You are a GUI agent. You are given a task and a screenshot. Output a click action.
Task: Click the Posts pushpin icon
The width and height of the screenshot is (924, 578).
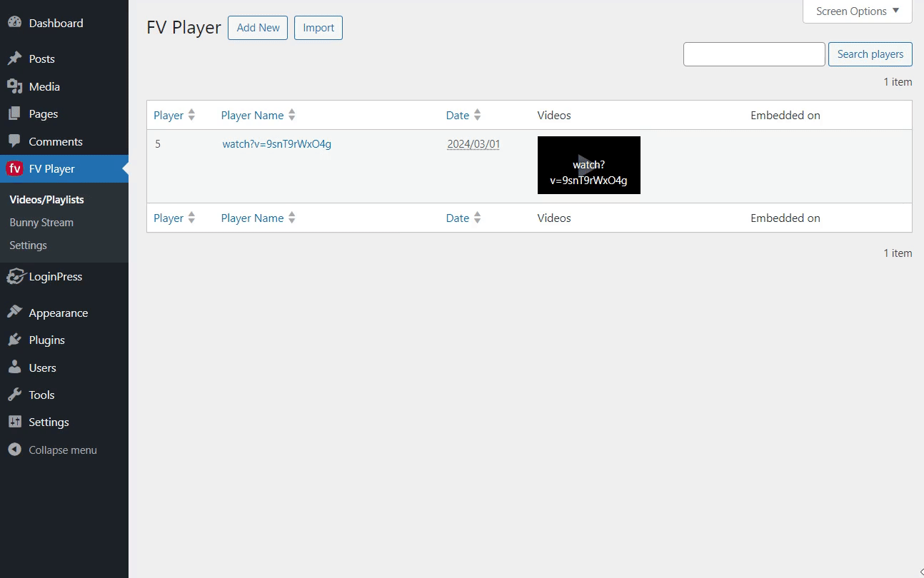coord(14,59)
